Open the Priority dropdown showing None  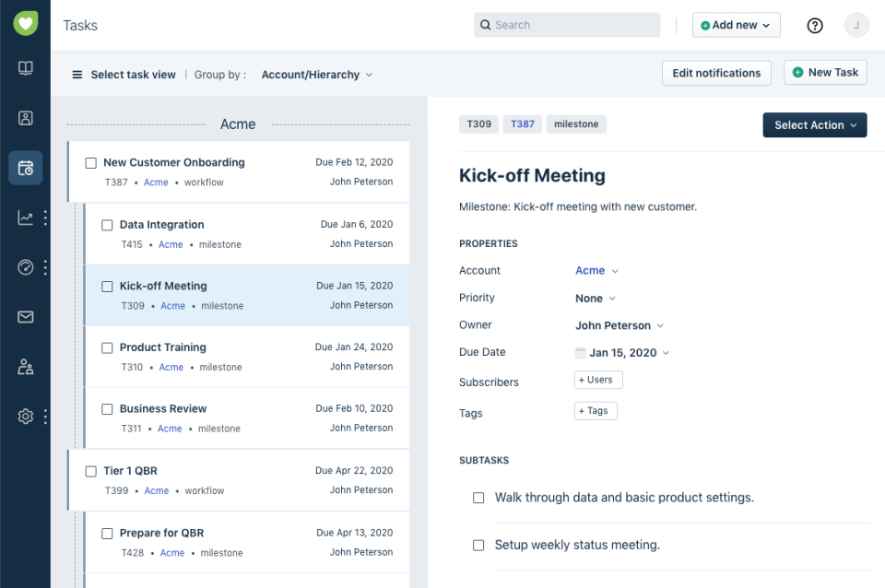[x=596, y=298]
